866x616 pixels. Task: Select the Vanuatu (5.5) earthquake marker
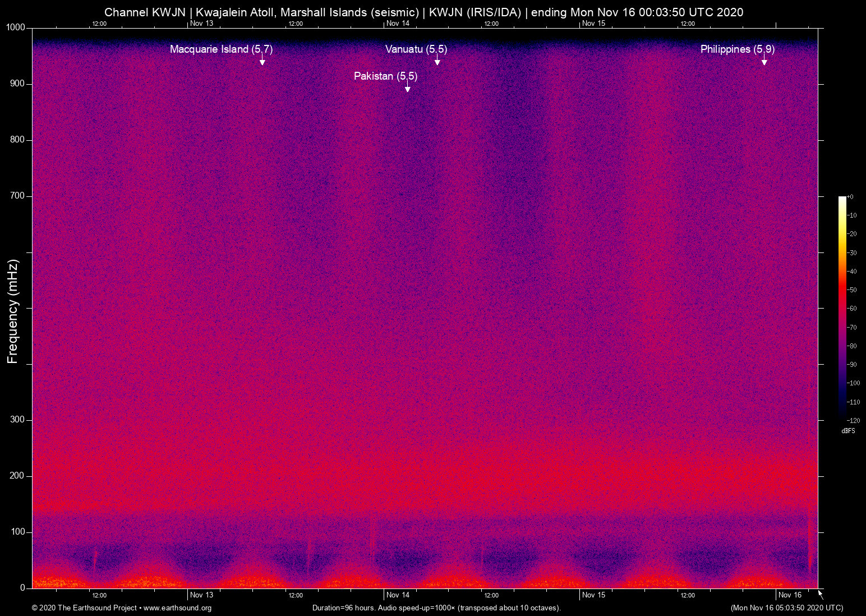coord(417,49)
